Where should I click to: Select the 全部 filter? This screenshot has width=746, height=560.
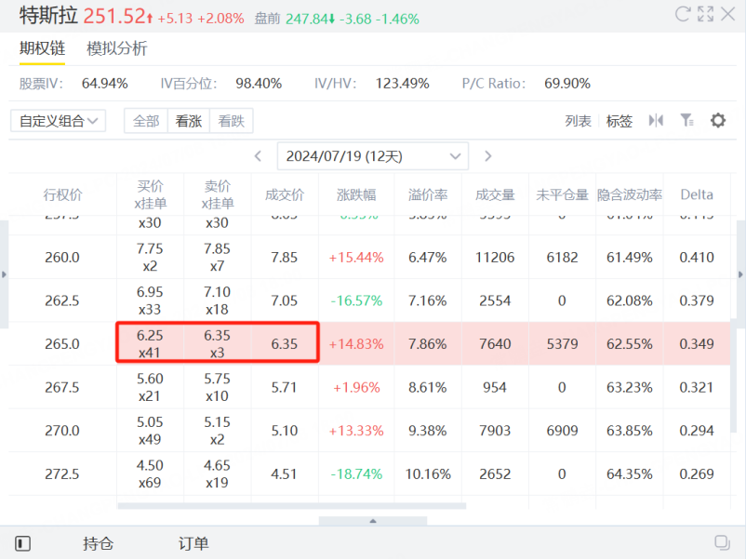point(146,121)
